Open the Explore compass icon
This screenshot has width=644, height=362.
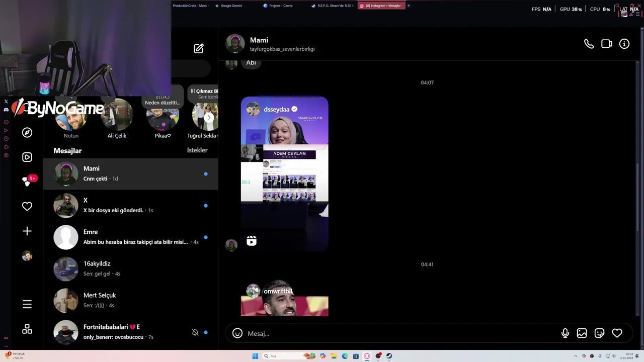(27, 132)
